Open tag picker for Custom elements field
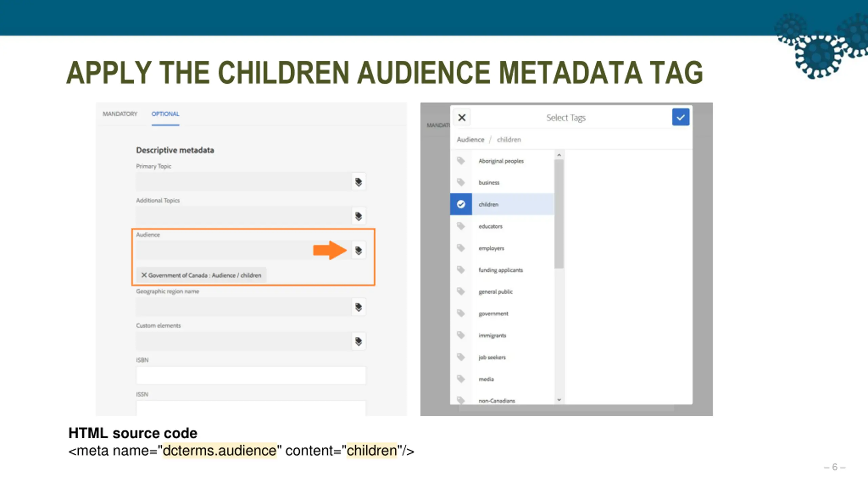 tap(358, 341)
